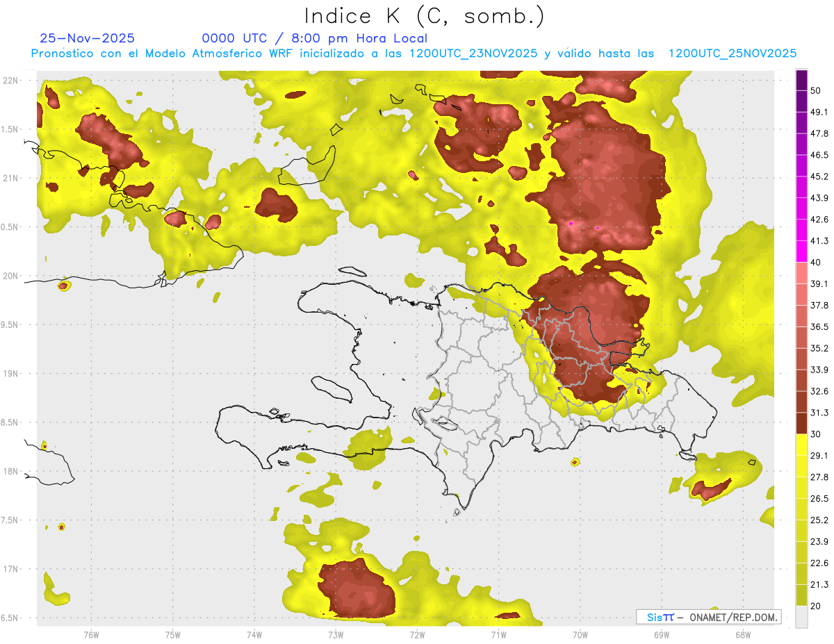
Task: Click the color scale value "50"
Action: pos(816,91)
